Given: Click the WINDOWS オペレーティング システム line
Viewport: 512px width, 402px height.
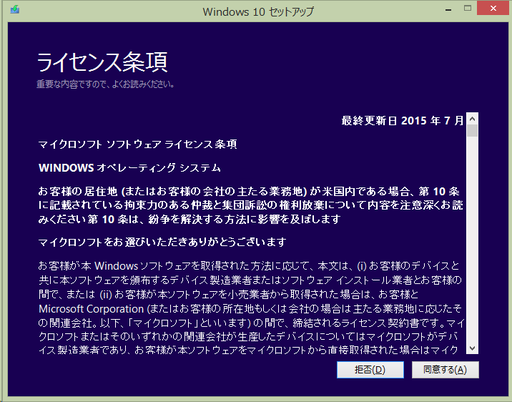Looking at the screenshot, I should 130,168.
